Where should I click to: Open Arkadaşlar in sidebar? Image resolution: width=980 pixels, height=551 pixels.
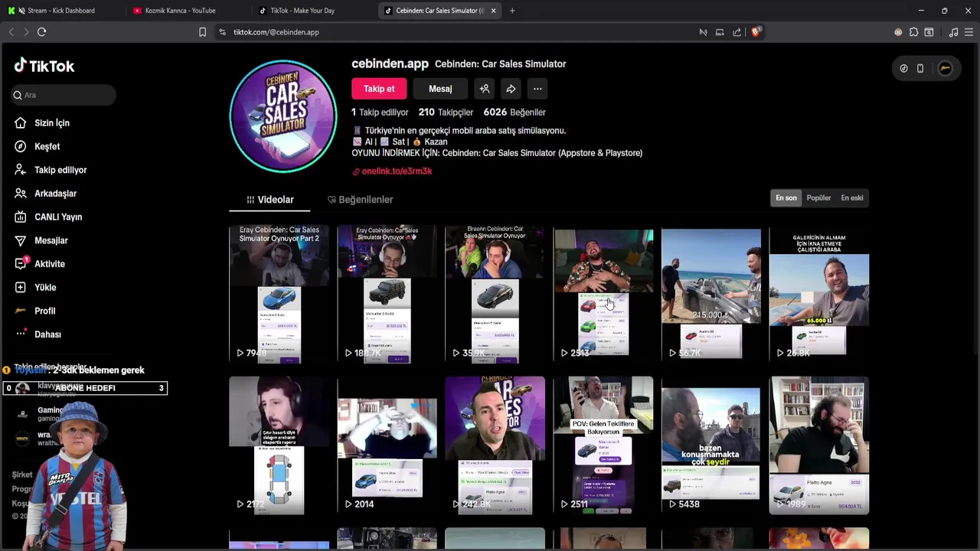45,194
